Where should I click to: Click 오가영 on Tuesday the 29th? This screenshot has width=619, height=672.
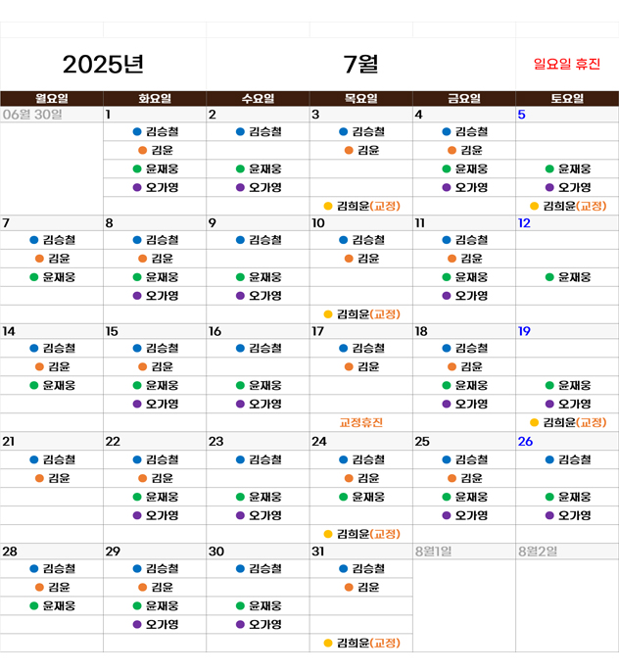(156, 624)
